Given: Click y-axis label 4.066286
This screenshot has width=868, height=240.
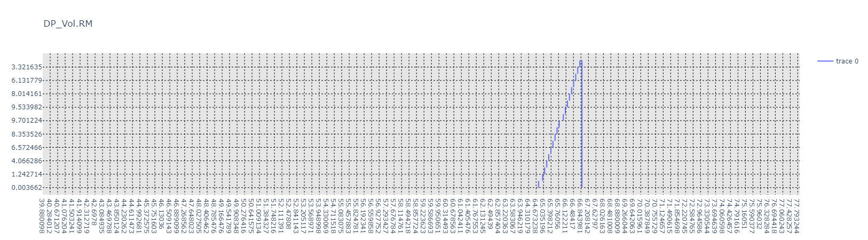Looking at the screenshot, I should point(27,161).
